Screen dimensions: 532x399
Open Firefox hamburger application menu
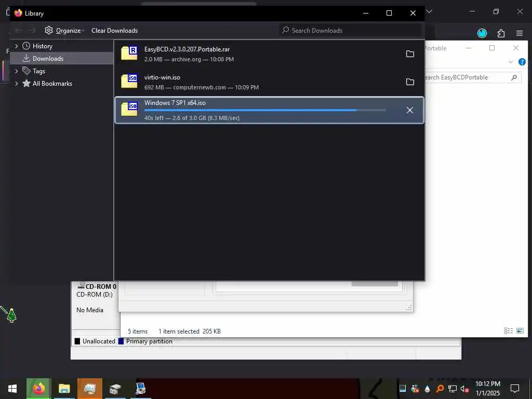(520, 33)
